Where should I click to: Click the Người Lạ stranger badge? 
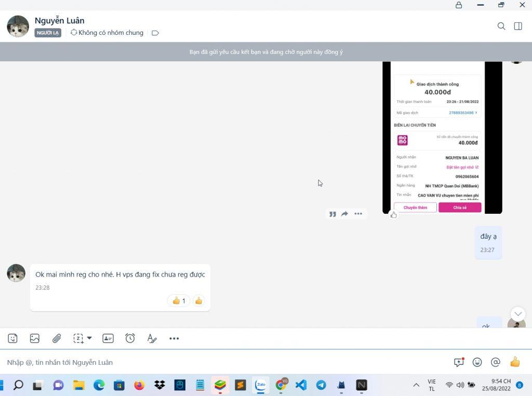pos(48,33)
